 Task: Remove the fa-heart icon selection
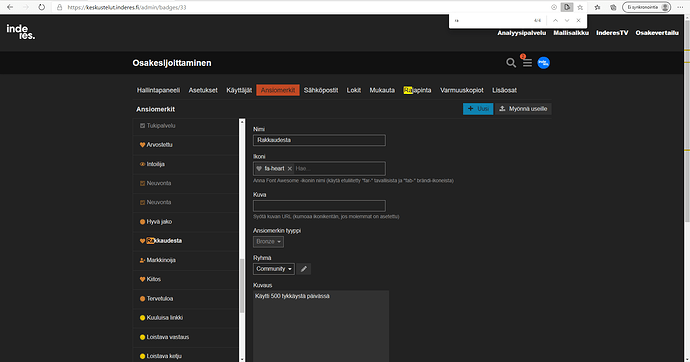(290, 168)
